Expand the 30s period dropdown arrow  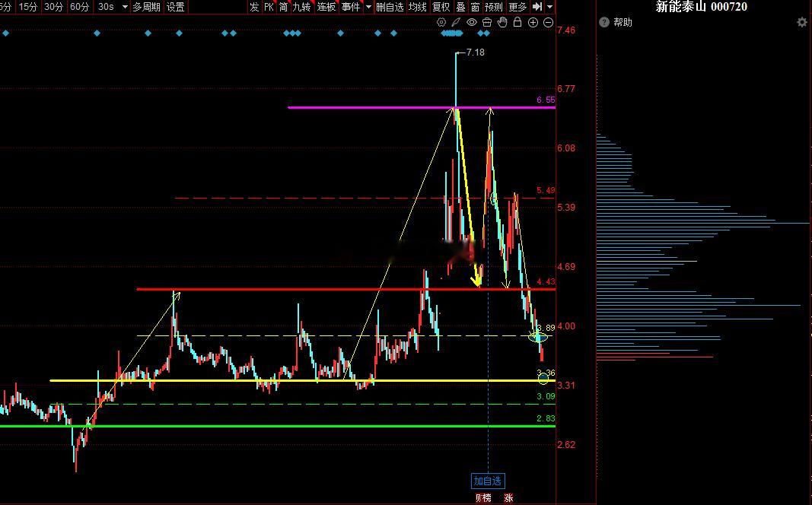pyautogui.click(x=125, y=7)
